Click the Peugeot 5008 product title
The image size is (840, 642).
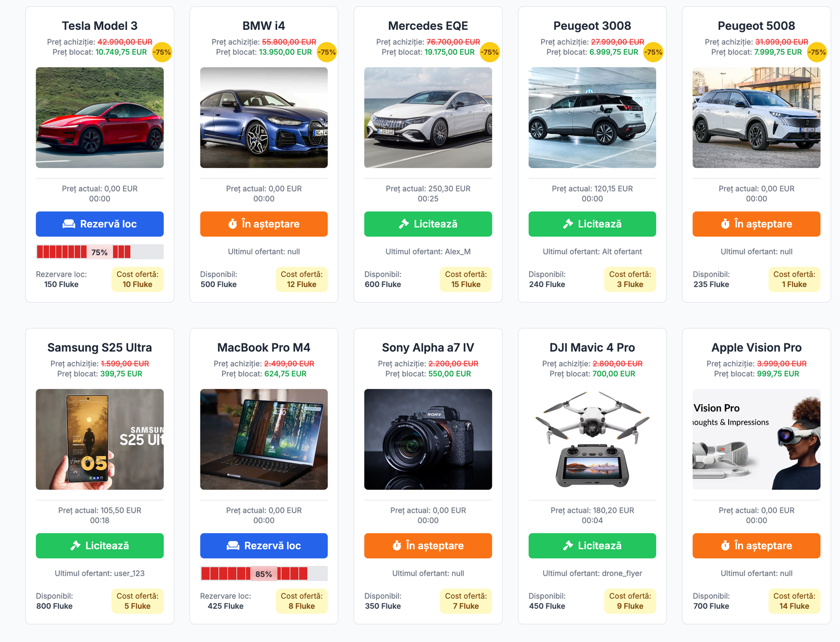pyautogui.click(x=756, y=26)
